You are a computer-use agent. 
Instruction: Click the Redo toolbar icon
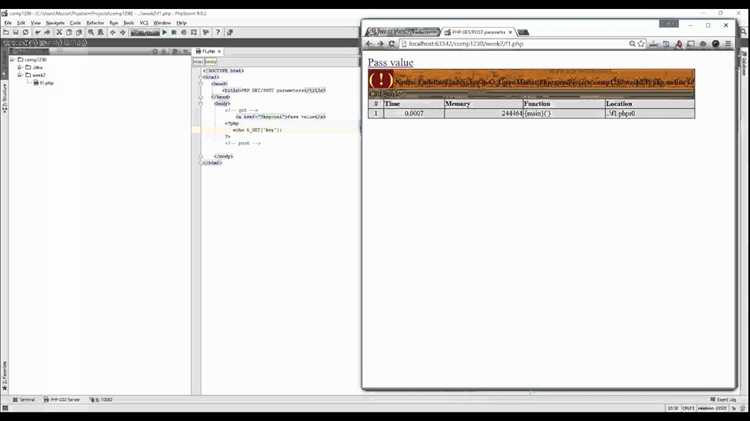pos(47,32)
